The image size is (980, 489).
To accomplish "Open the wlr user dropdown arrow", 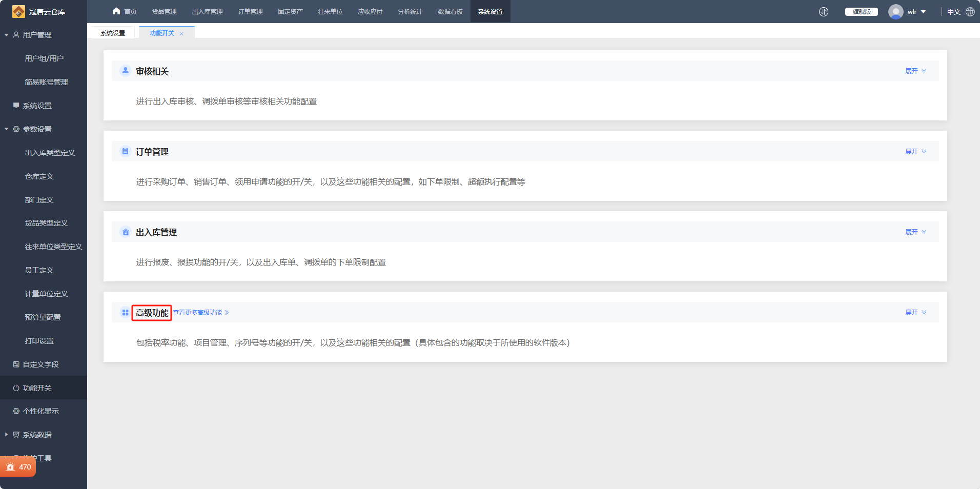I will point(923,12).
